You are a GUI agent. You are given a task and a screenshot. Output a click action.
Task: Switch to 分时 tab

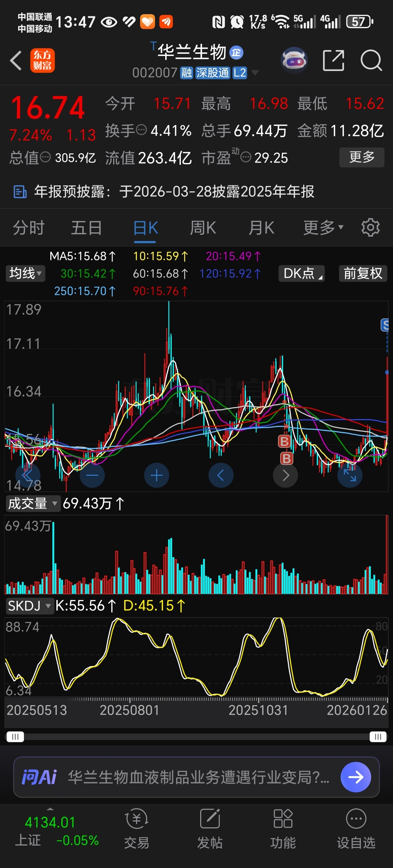click(29, 228)
